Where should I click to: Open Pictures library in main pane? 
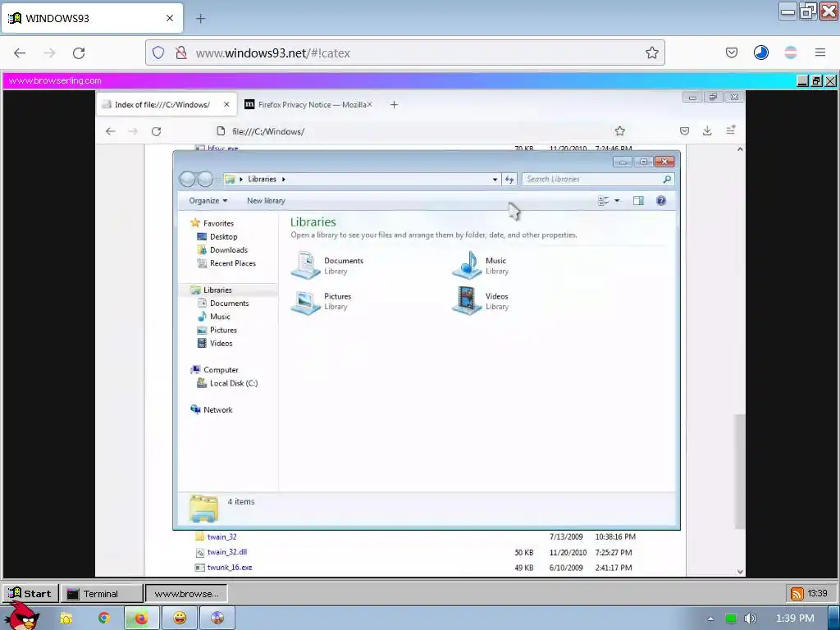(x=322, y=301)
